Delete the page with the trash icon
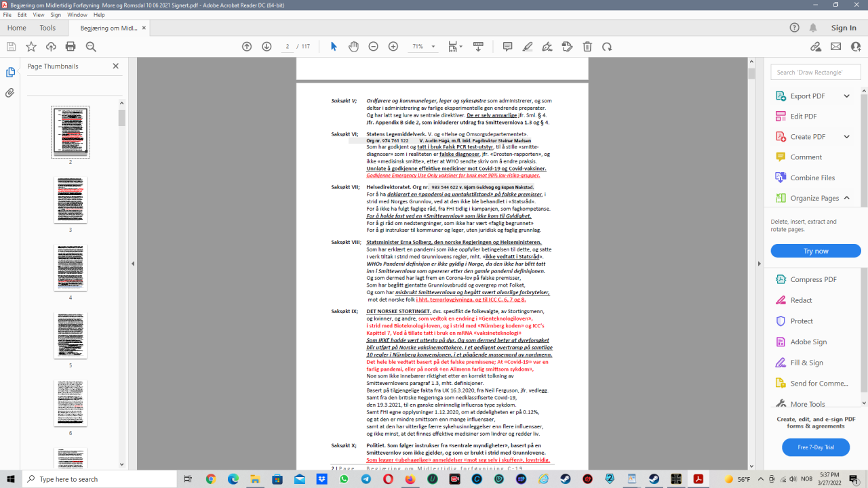The image size is (868, 488). click(587, 47)
